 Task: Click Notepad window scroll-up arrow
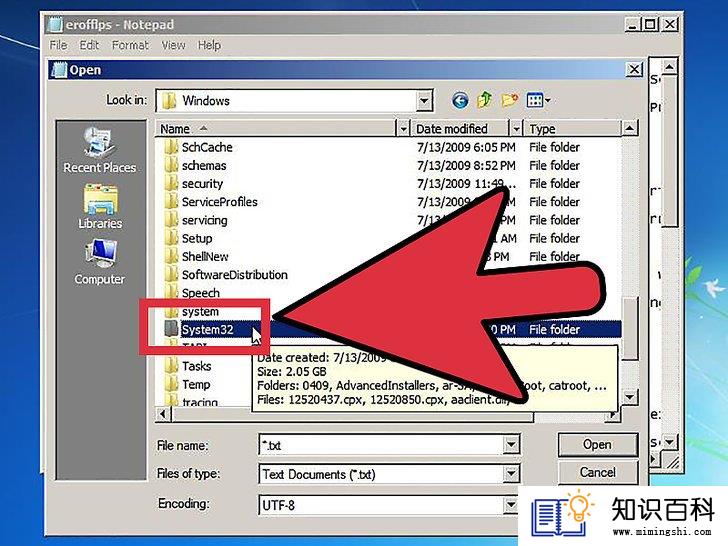(669, 67)
